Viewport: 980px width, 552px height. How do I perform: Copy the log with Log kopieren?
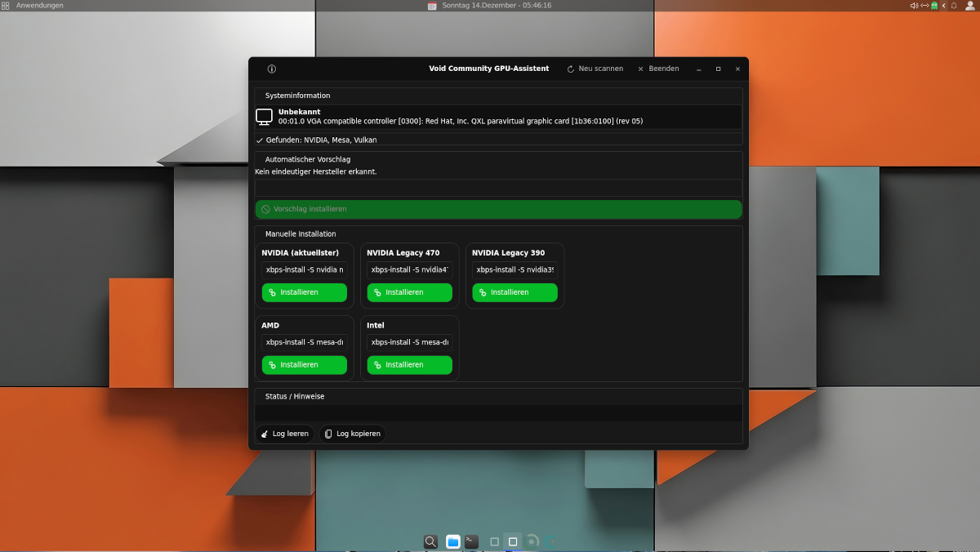click(x=352, y=434)
